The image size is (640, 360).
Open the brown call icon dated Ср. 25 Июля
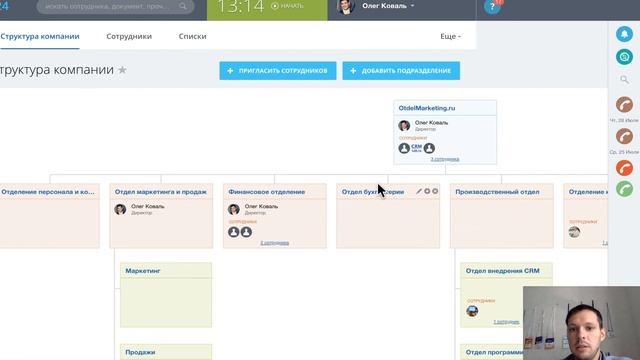point(624,136)
